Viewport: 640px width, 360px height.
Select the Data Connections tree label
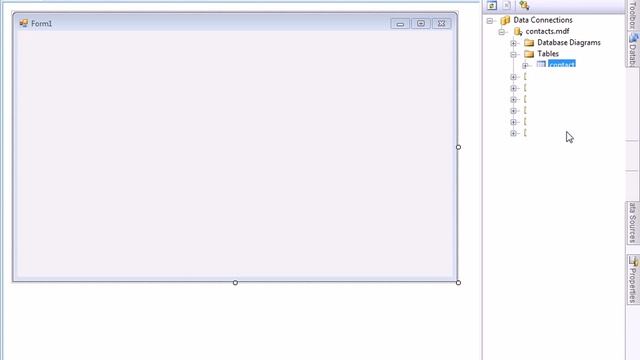(543, 20)
